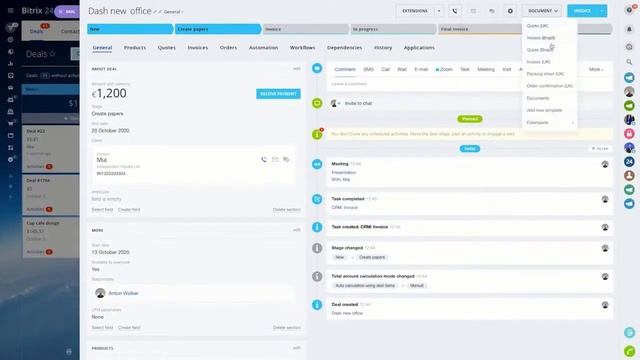Click the deal amount €1,200

click(x=109, y=93)
